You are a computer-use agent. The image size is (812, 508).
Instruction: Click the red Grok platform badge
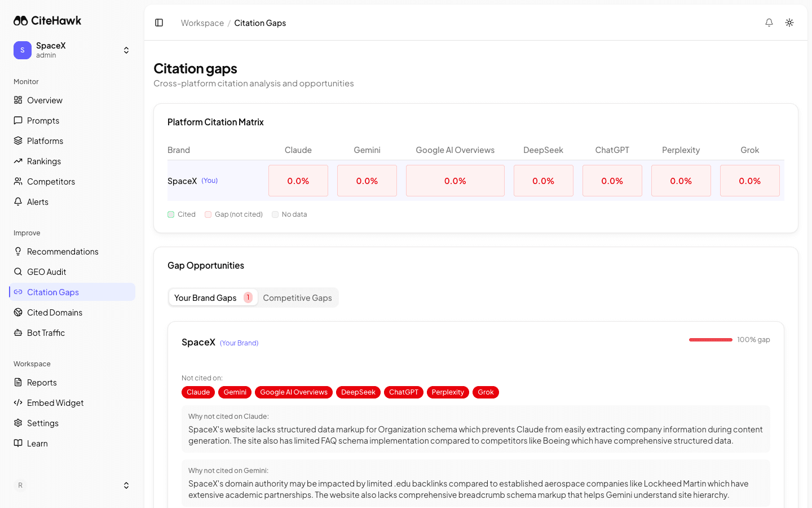click(486, 392)
